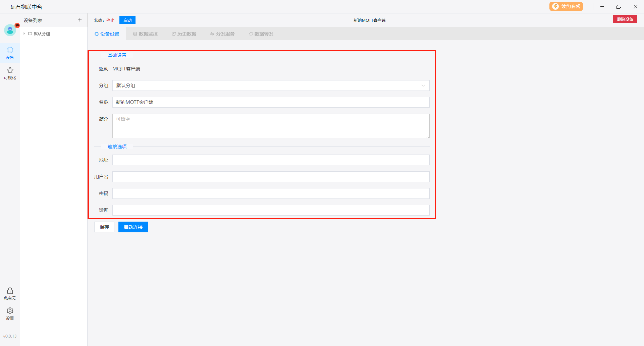Click the user avatar icon

coord(10,30)
